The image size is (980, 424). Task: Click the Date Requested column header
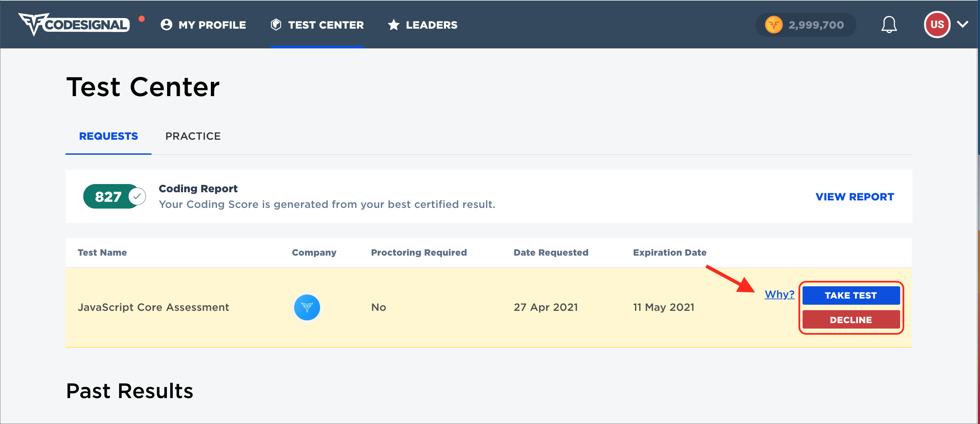coord(550,252)
